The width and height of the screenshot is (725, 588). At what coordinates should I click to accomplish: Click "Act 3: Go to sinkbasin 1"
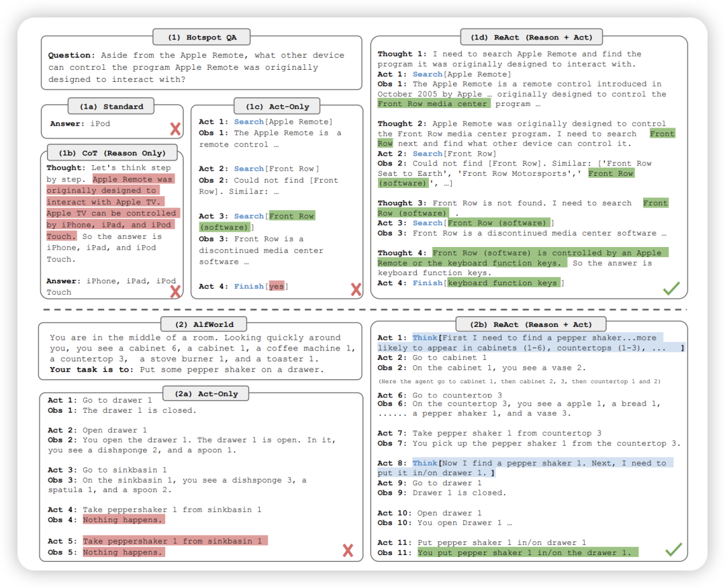pos(107,470)
